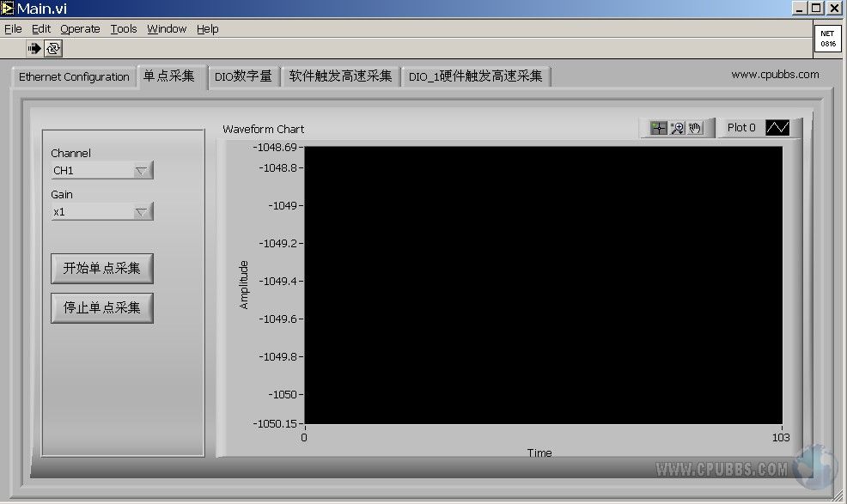Click the 103 X-axis maximum value

click(781, 438)
